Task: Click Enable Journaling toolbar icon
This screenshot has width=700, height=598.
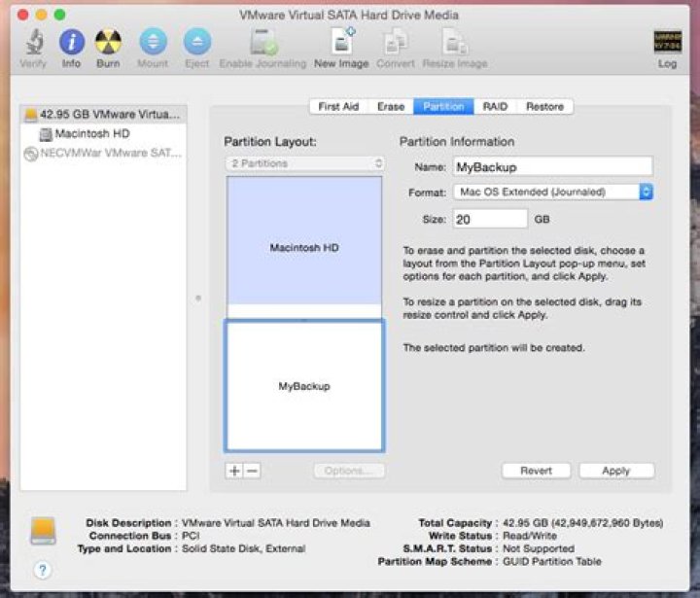Action: tap(263, 42)
